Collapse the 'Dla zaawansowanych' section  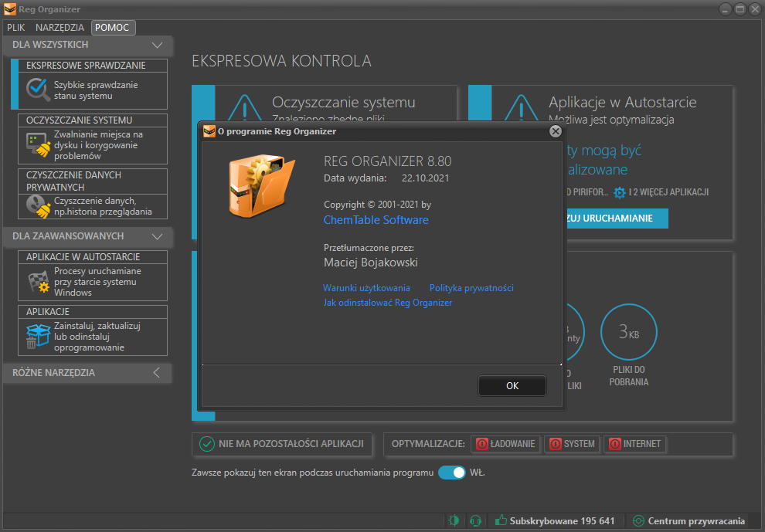pos(157,236)
